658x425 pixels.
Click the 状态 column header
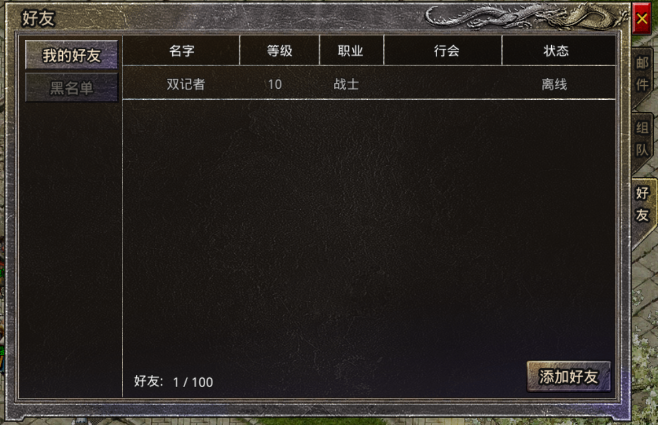(x=556, y=51)
